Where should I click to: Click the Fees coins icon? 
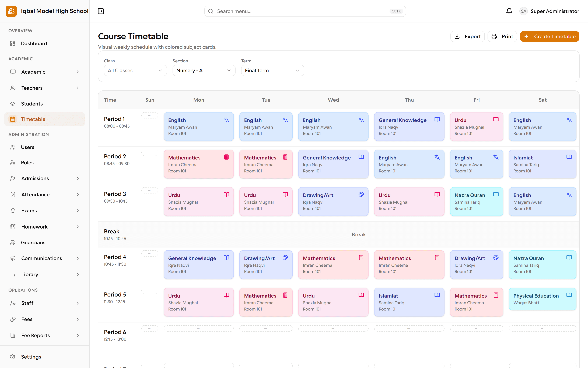click(x=13, y=319)
